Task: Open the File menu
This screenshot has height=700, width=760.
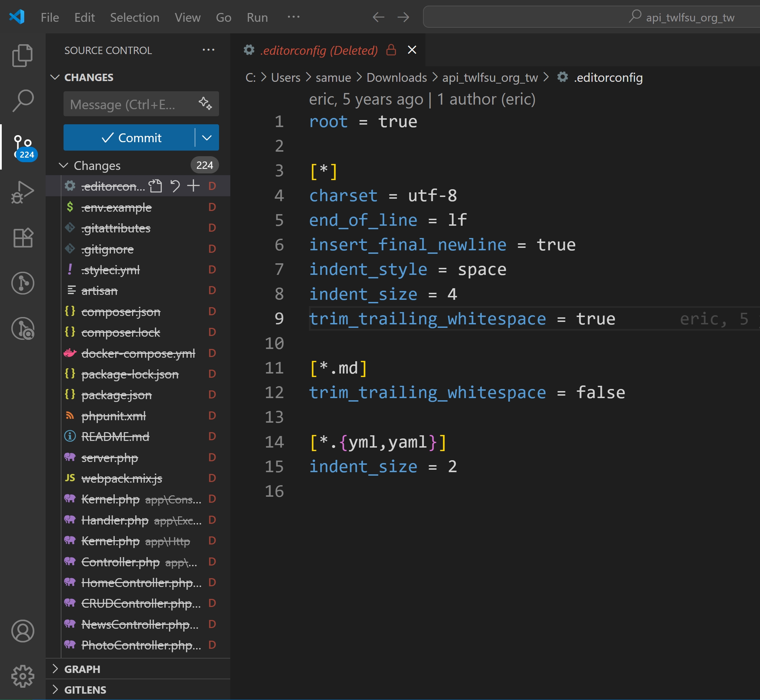Action: (x=50, y=18)
